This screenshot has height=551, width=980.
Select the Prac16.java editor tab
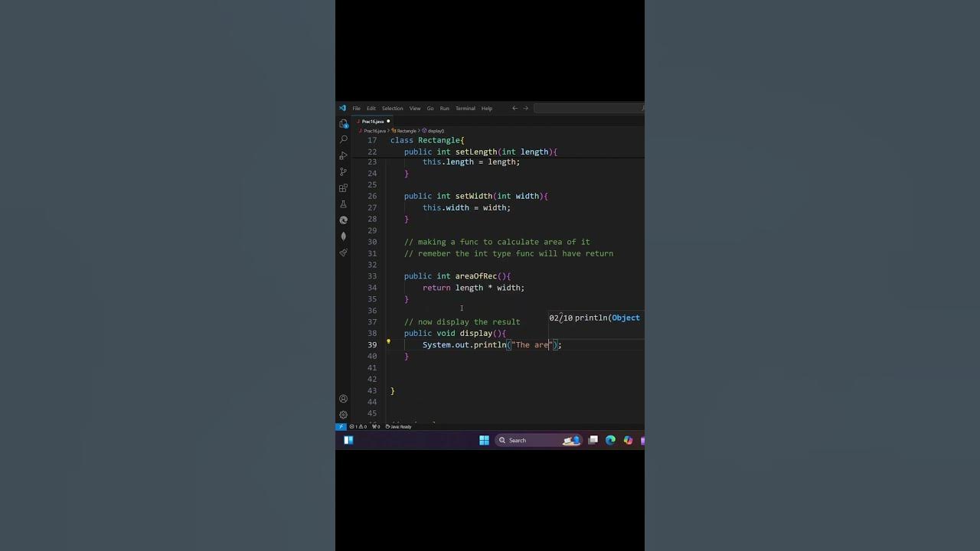(373, 121)
